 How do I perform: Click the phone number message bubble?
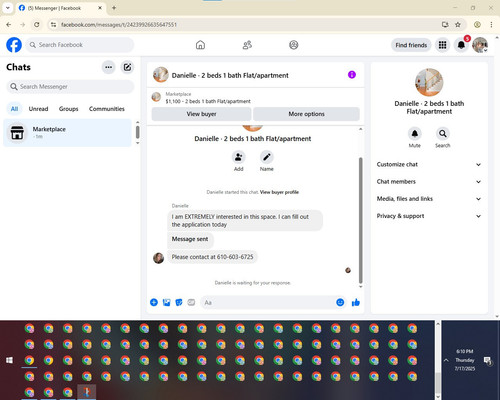[212, 257]
